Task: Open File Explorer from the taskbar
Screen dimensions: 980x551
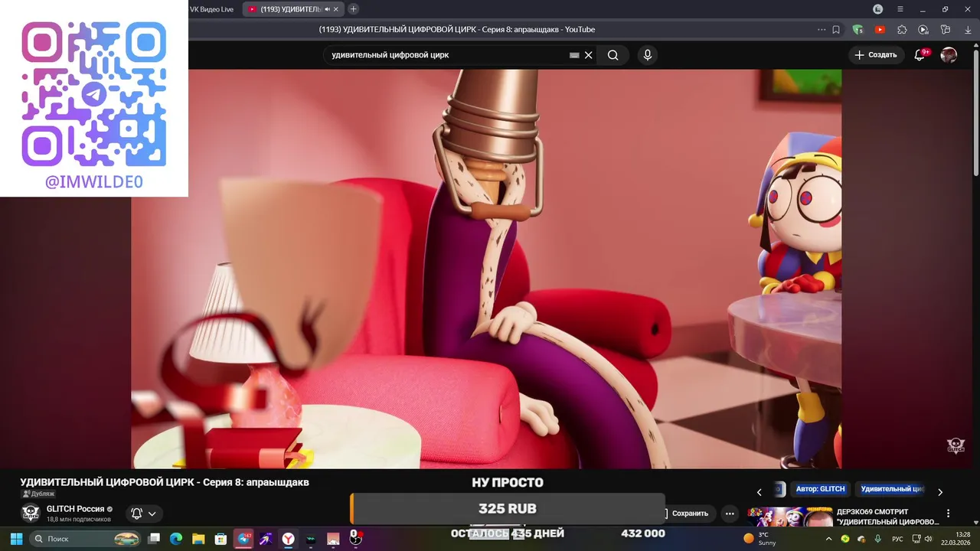Action: pos(198,539)
